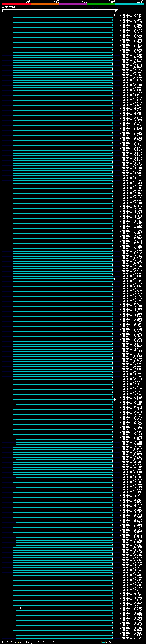Image resolution: width=146 pixels, height=644 pixels.
Task: Click hit label UniRef100_B9SF47
Action: (131, 191)
